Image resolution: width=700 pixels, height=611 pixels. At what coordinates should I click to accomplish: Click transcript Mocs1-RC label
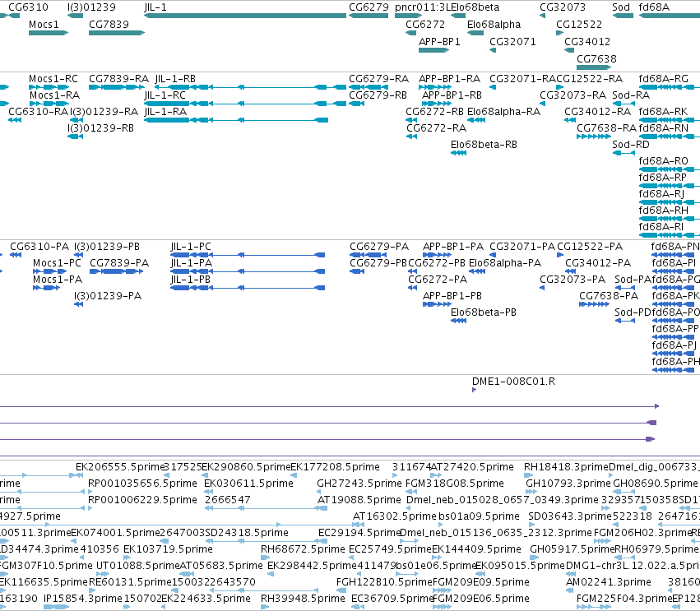(x=53, y=79)
